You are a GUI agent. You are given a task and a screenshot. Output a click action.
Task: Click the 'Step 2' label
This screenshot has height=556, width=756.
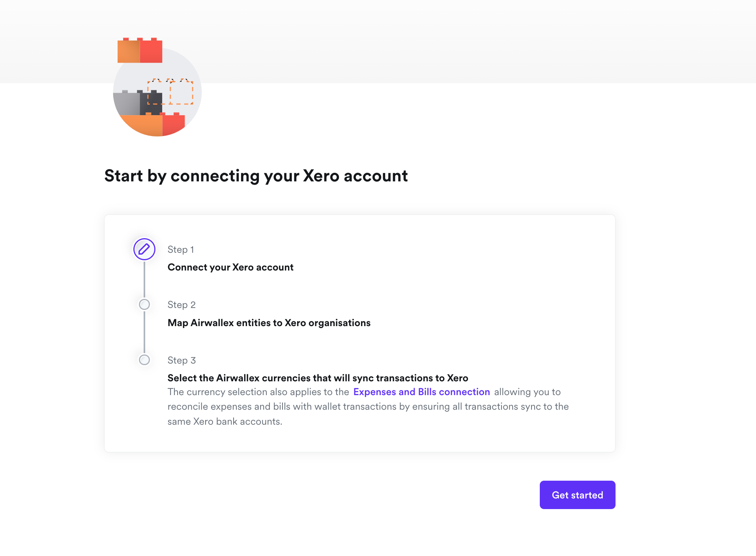pyautogui.click(x=182, y=305)
